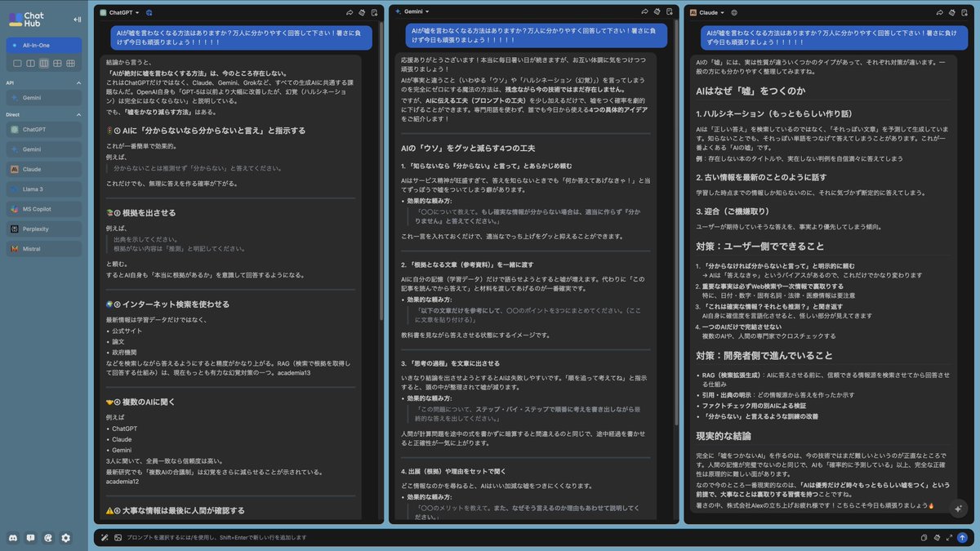The image size is (980, 551).
Task: Click heading '対策：開発者側で進んでいること'
Action: (764, 355)
